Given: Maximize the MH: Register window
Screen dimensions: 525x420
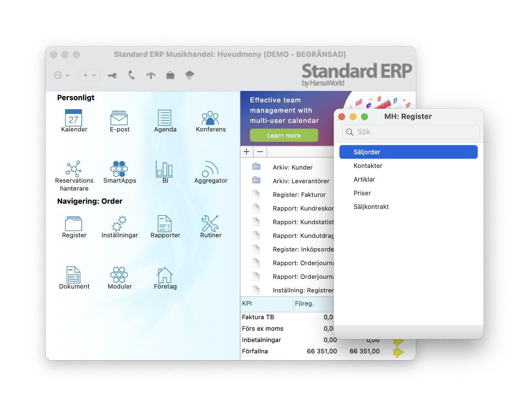Looking at the screenshot, I should pyautogui.click(x=365, y=117).
